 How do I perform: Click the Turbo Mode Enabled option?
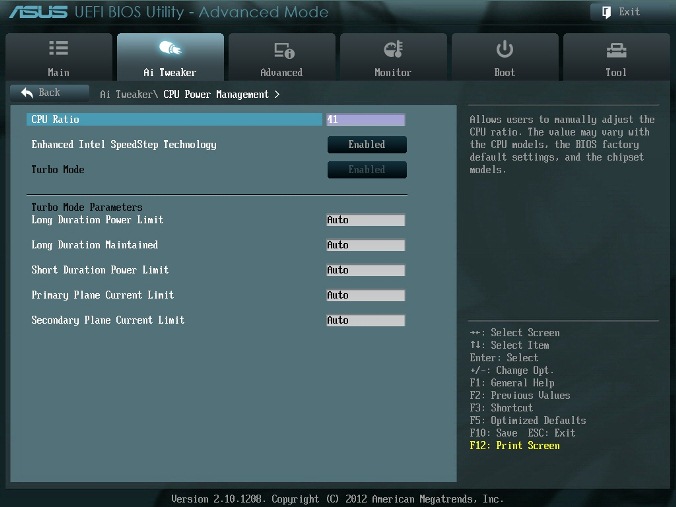point(367,169)
